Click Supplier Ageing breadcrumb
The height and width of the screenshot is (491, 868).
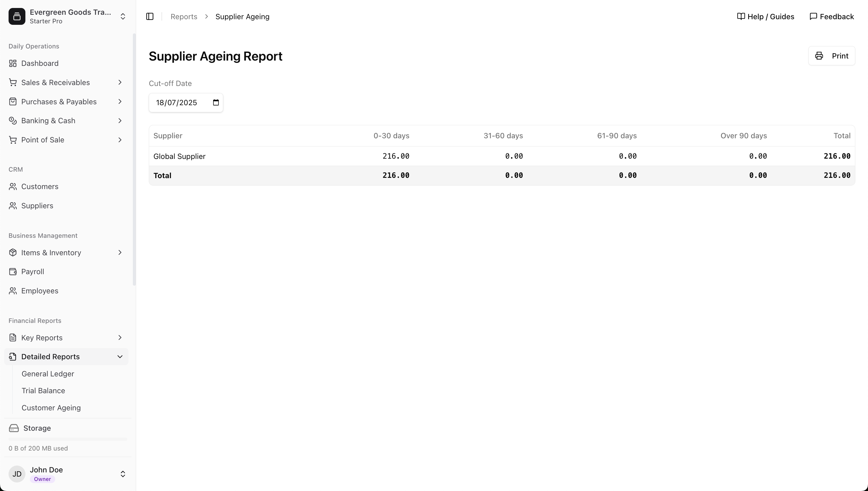coord(242,17)
